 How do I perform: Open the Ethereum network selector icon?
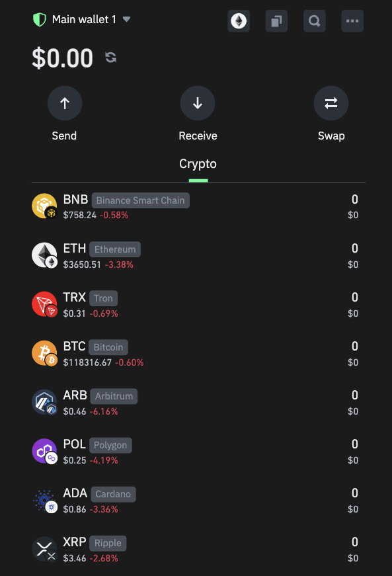pyautogui.click(x=239, y=21)
